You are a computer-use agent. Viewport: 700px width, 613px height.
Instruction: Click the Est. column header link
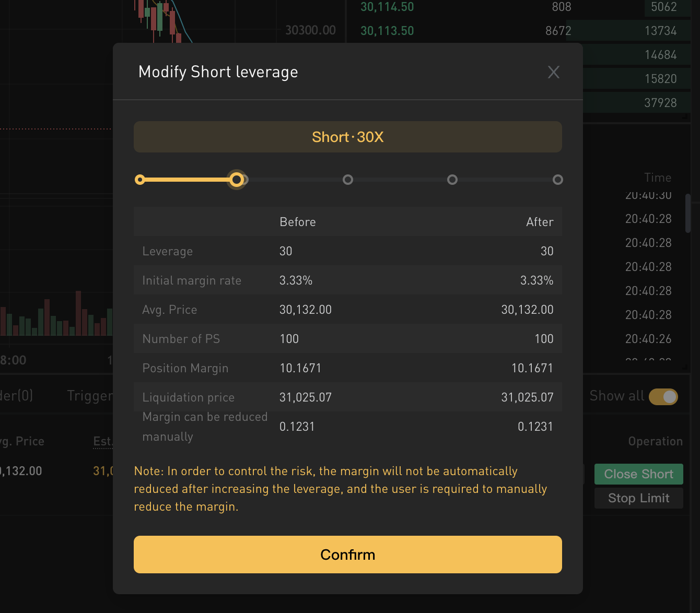(x=103, y=441)
